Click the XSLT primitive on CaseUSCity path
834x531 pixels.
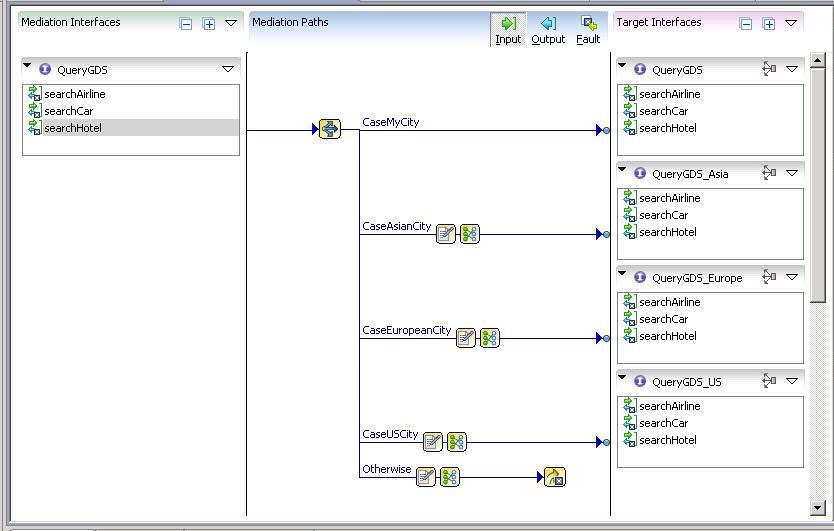tap(432, 442)
